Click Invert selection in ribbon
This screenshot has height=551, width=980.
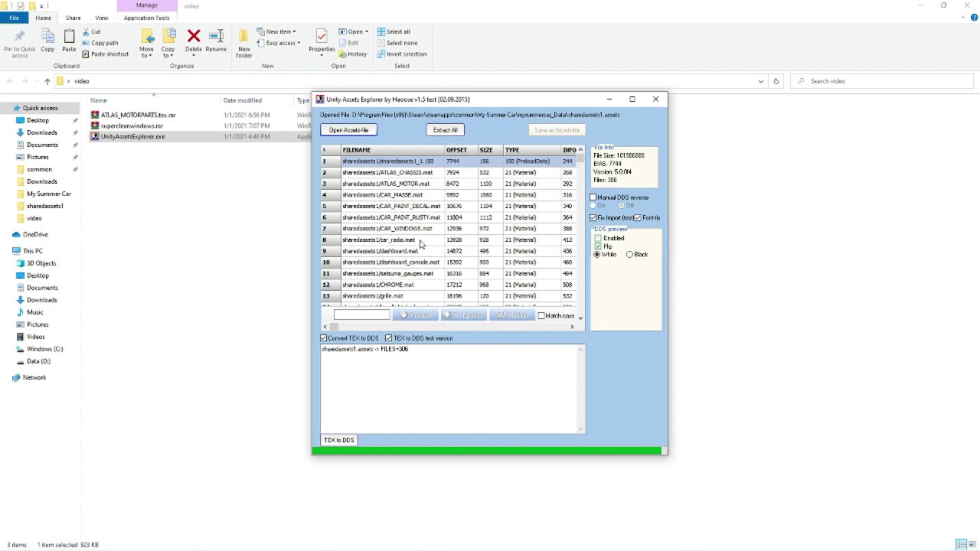coord(402,54)
